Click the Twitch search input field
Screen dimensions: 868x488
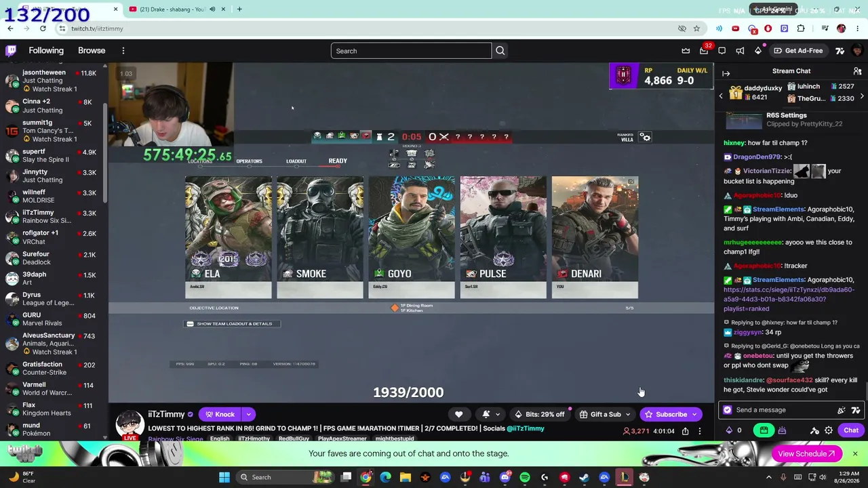411,51
